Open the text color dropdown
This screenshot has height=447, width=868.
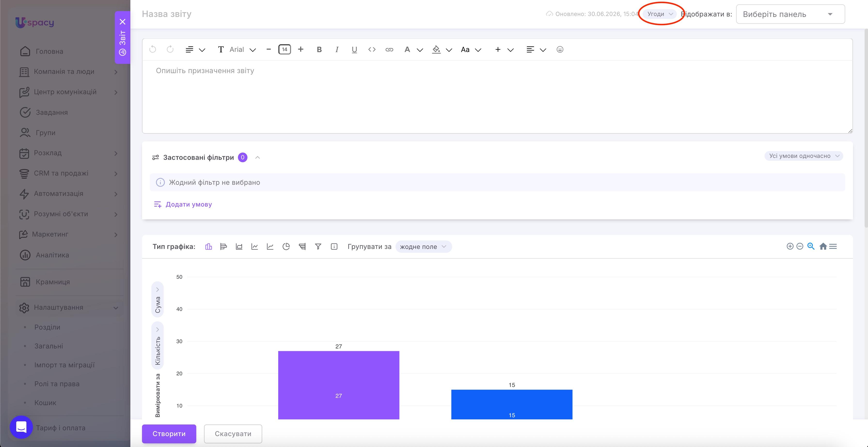tap(413, 49)
